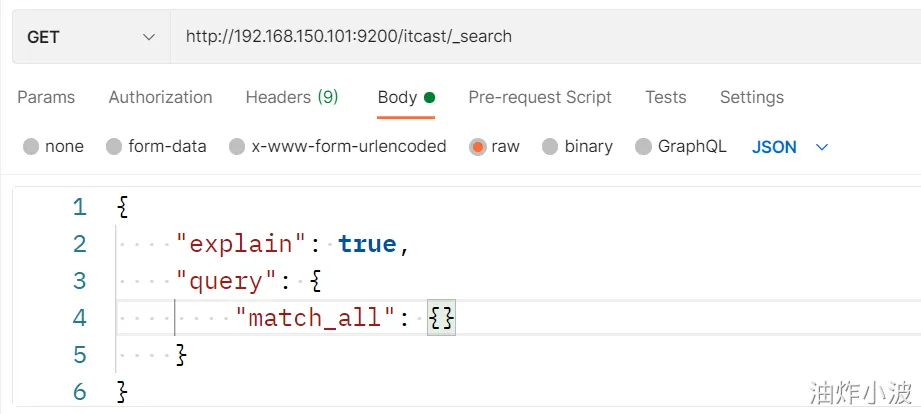Open the GET method dropdown
This screenshot has height=414, width=921.
point(91,37)
